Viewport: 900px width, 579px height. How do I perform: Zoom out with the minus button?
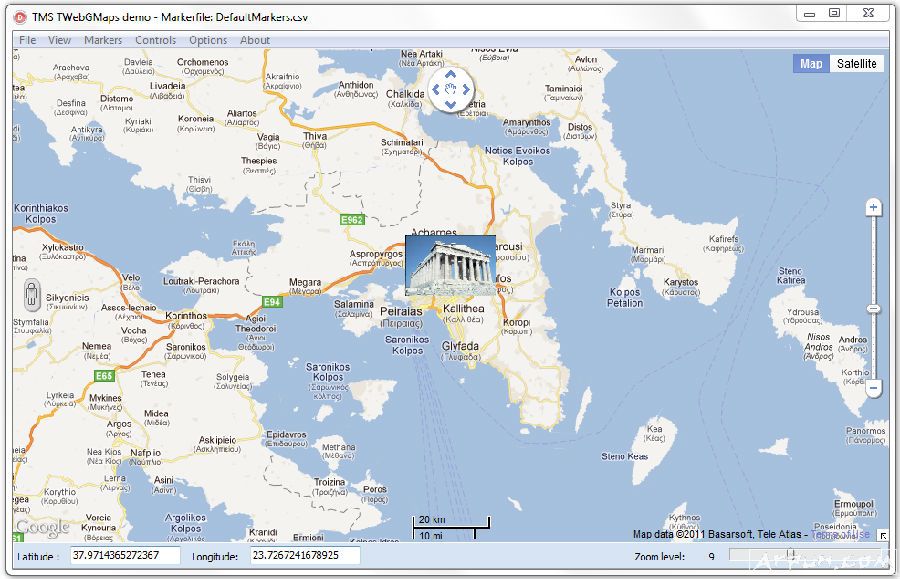tap(874, 388)
